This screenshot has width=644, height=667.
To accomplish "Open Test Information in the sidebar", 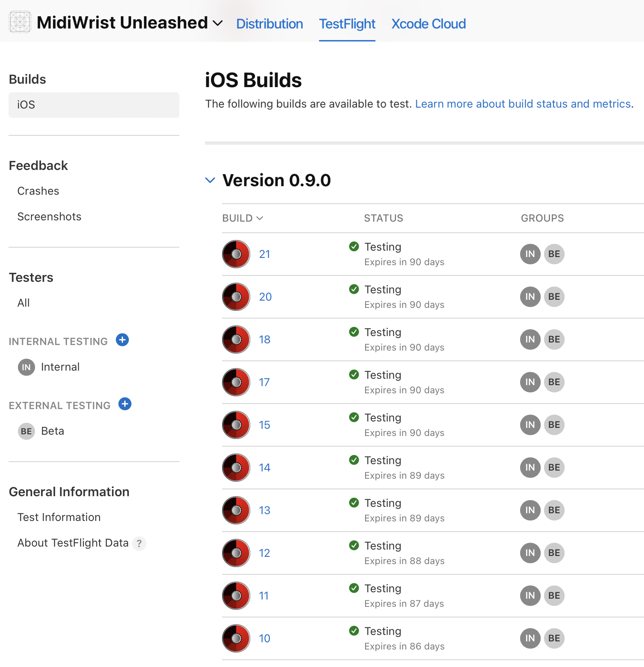I will tap(59, 517).
